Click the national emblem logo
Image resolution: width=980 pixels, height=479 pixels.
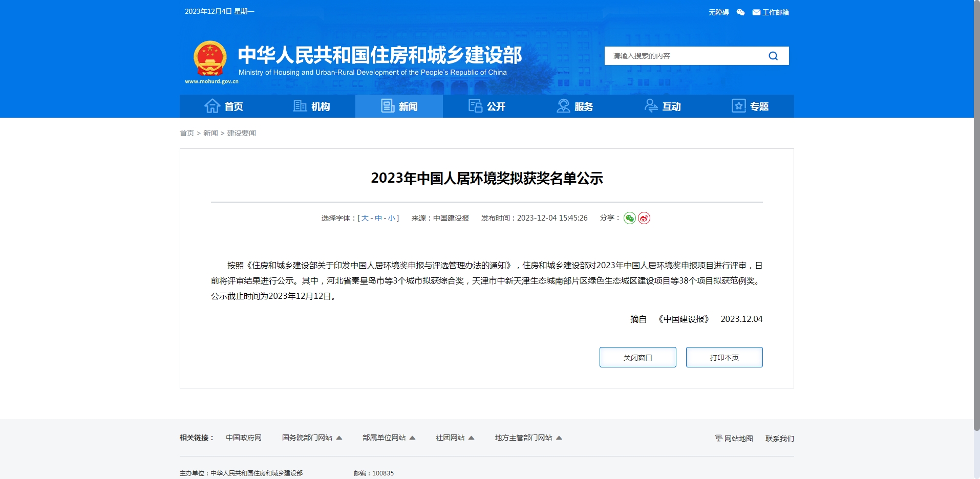coord(210,58)
